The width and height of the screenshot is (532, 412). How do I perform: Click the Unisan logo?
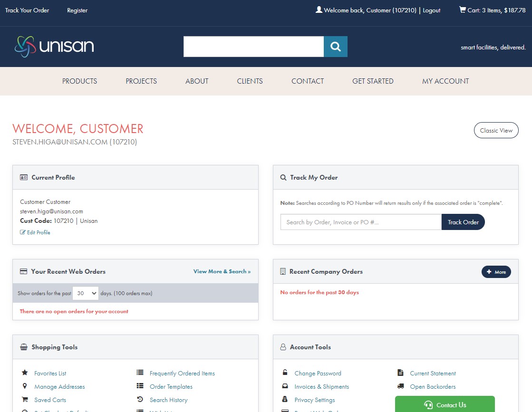54,47
